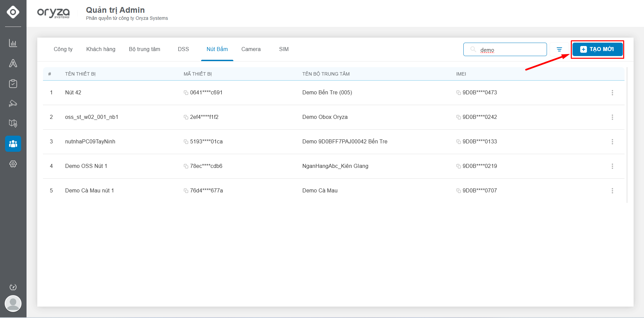
Task: Click the refresh check icon near avatar
Action: click(13, 287)
